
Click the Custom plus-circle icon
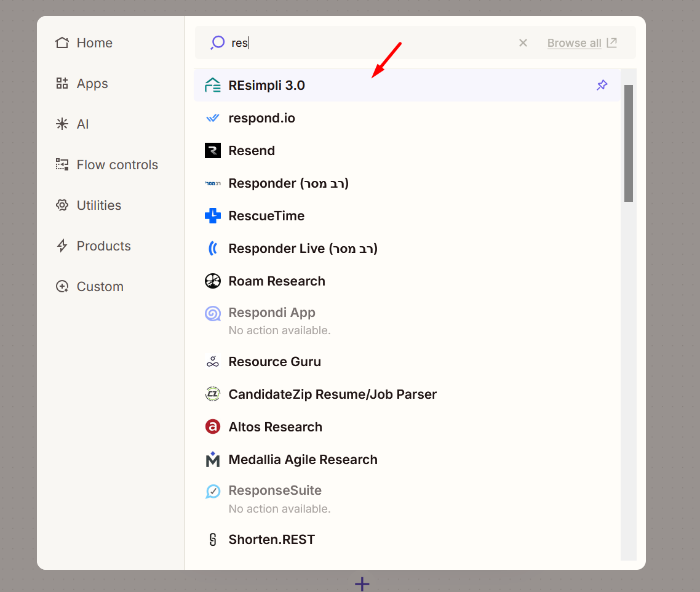pos(62,286)
